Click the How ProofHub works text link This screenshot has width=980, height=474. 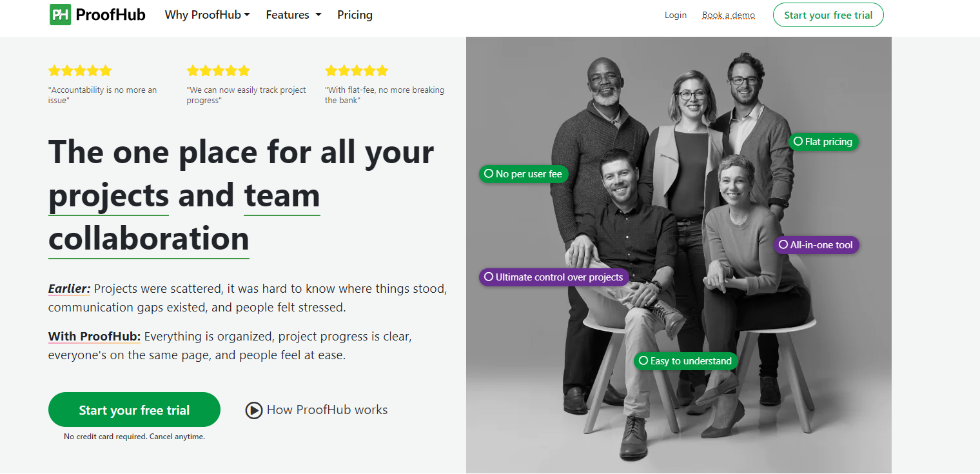tap(327, 410)
